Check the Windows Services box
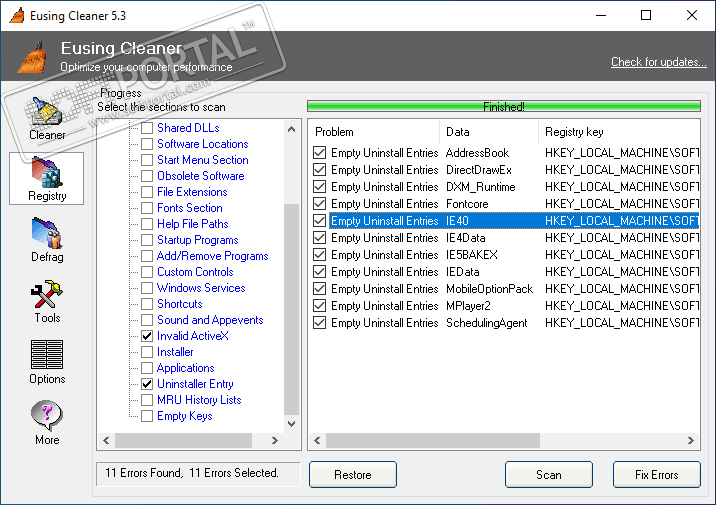The height and width of the screenshot is (505, 716). pos(147,288)
